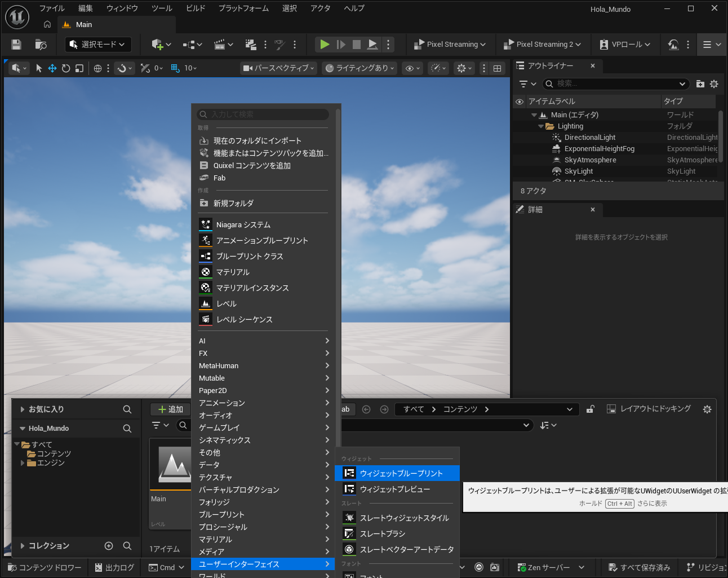Click the Niagara システム asset icon
This screenshot has height=578, width=728.
206,224
